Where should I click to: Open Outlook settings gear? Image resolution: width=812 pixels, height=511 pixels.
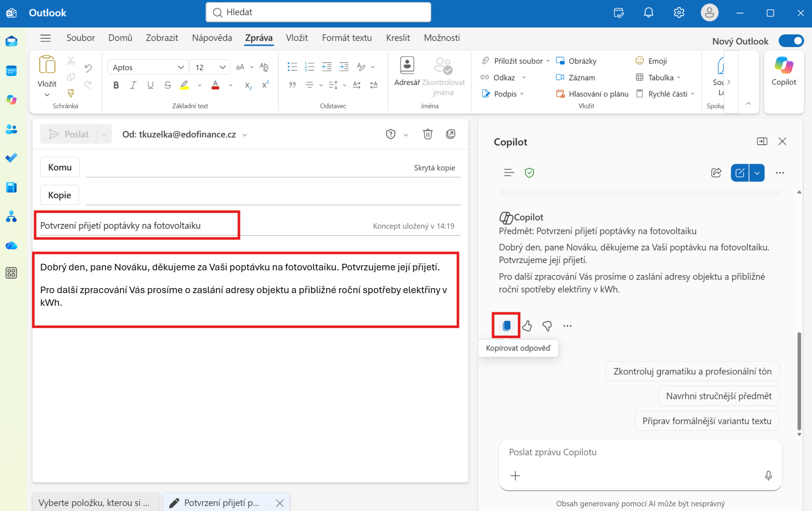tap(679, 13)
